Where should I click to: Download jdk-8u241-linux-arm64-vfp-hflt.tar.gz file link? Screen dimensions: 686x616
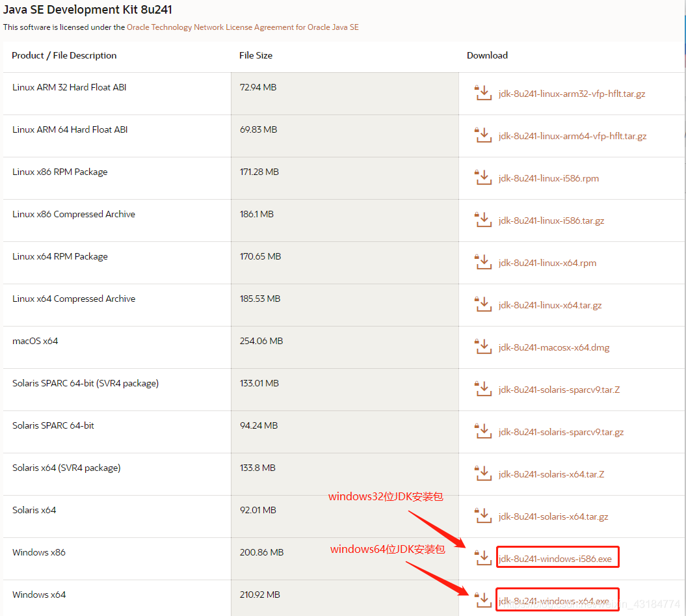[572, 136]
